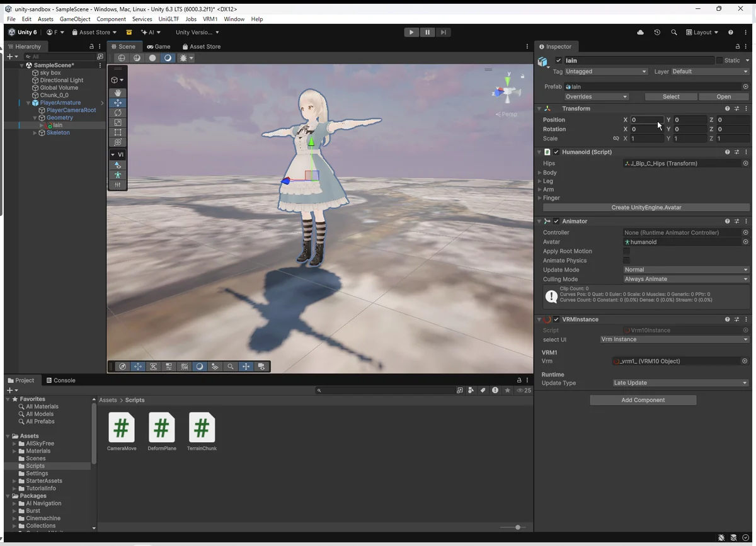Screen dimensions: 756x546
Task: Click the Play button in toolbar
Action: click(411, 32)
